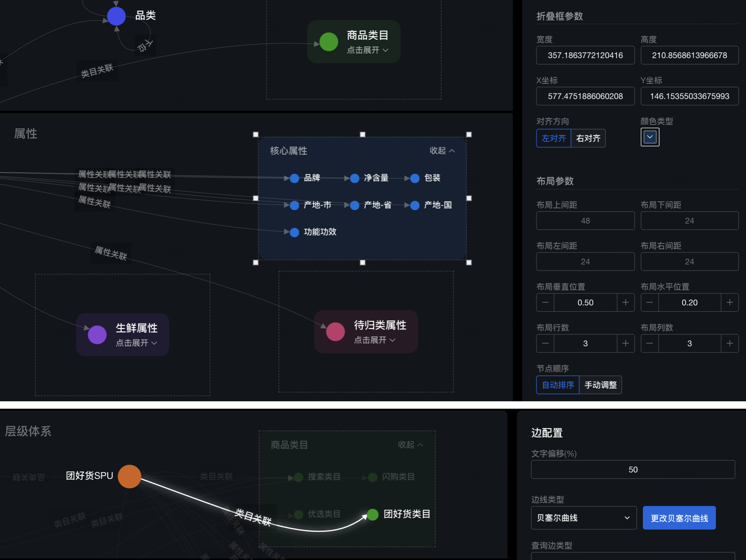Select the 包装 attribute node dot
The height and width of the screenshot is (560, 746).
[x=415, y=178]
